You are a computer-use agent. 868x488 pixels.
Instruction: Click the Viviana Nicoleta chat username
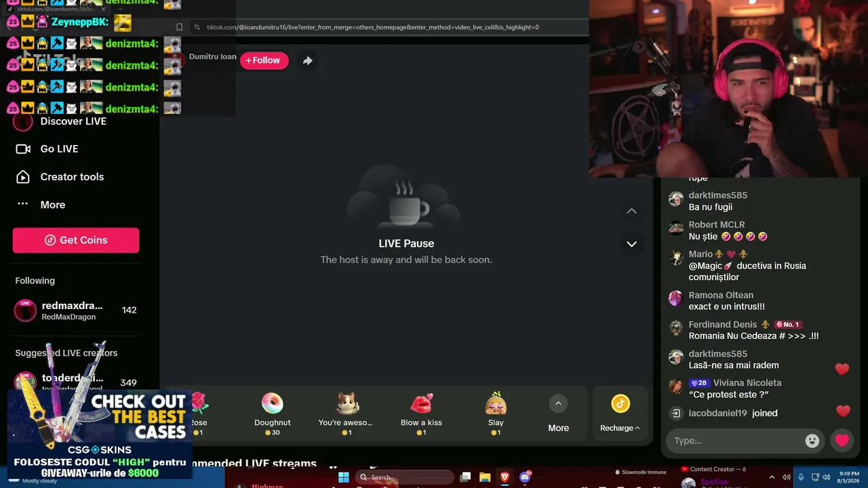click(747, 383)
